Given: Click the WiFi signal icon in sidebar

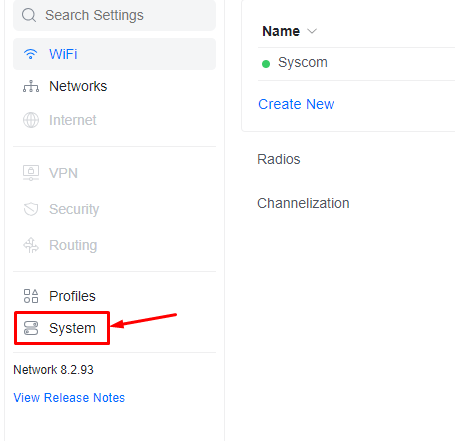Looking at the screenshot, I should point(30,54).
